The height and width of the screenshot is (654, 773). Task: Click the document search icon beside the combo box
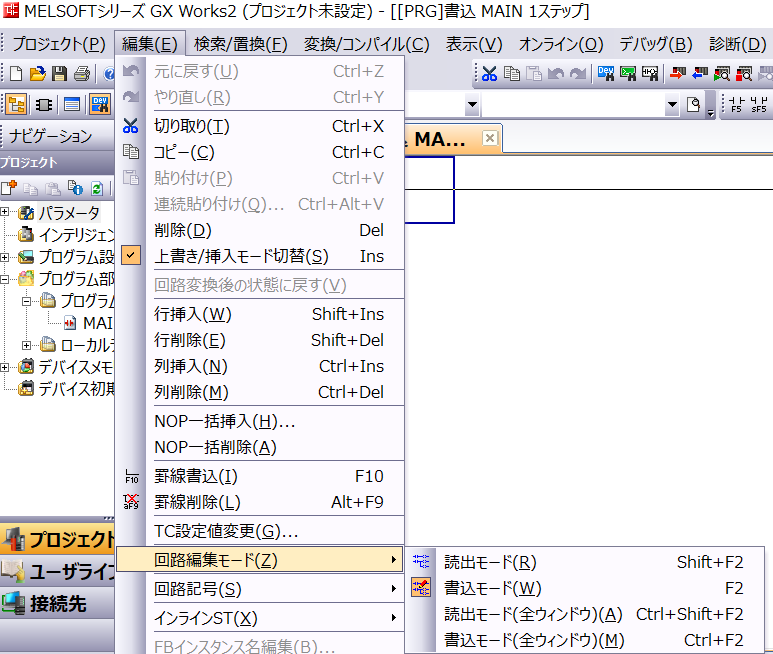pos(694,104)
